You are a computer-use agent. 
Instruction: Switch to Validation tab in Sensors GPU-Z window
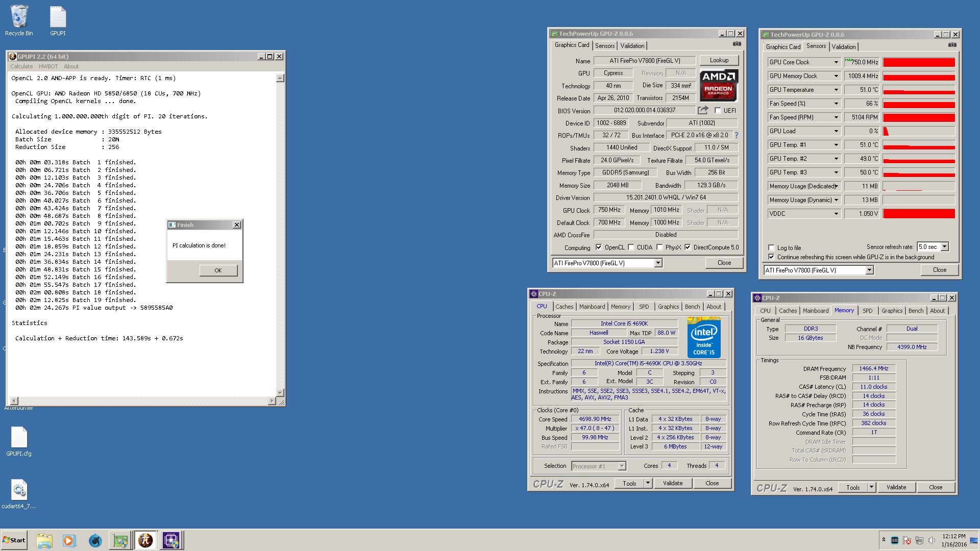tap(843, 47)
